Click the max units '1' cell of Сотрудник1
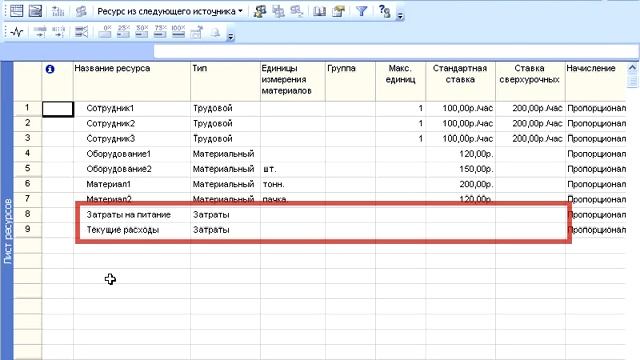Image resolution: width=640 pixels, height=360 pixels. 400,109
